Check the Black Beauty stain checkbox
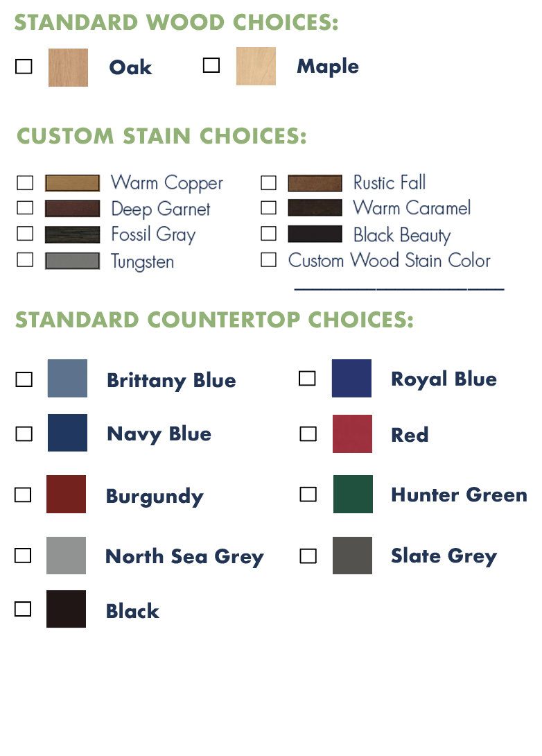This screenshot has height=756, width=542. point(268,233)
